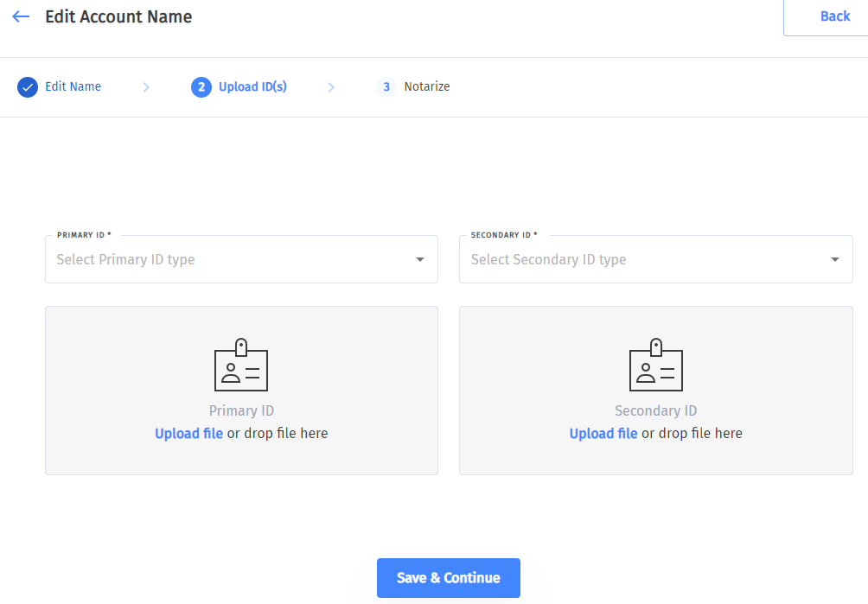Expand the Primary ID dropdown arrow
The image size is (868, 604).
pos(420,260)
